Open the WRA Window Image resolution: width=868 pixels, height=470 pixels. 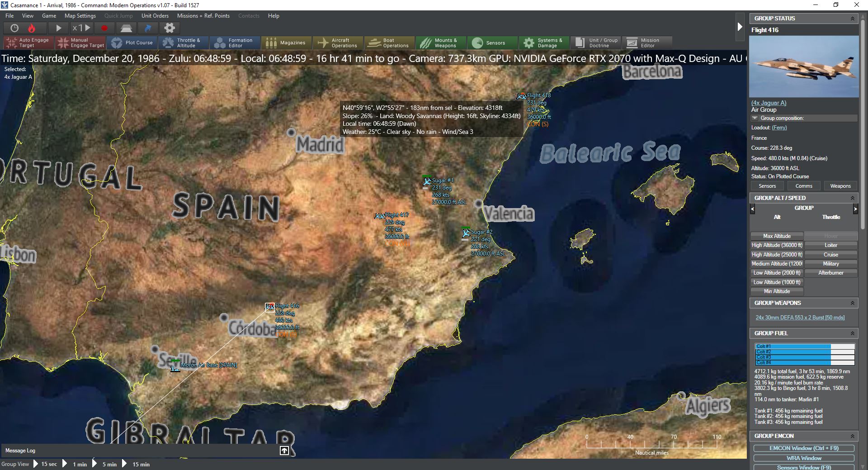coord(804,458)
